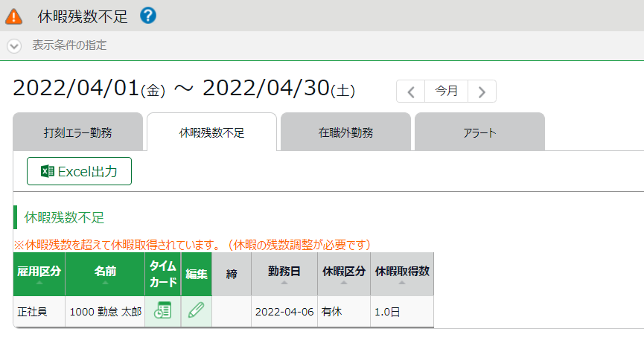Expand 表示条件の指定 chevron
The width and height of the screenshot is (644, 346).
14,45
